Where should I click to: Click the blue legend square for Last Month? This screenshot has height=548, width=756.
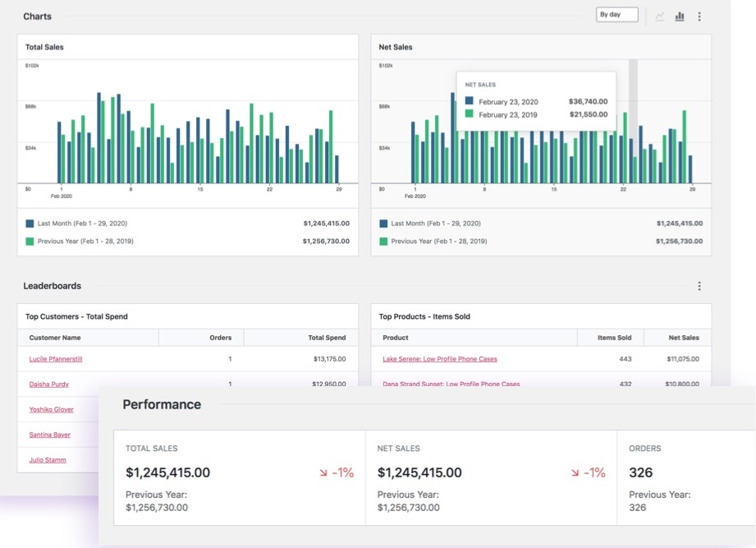(27, 223)
